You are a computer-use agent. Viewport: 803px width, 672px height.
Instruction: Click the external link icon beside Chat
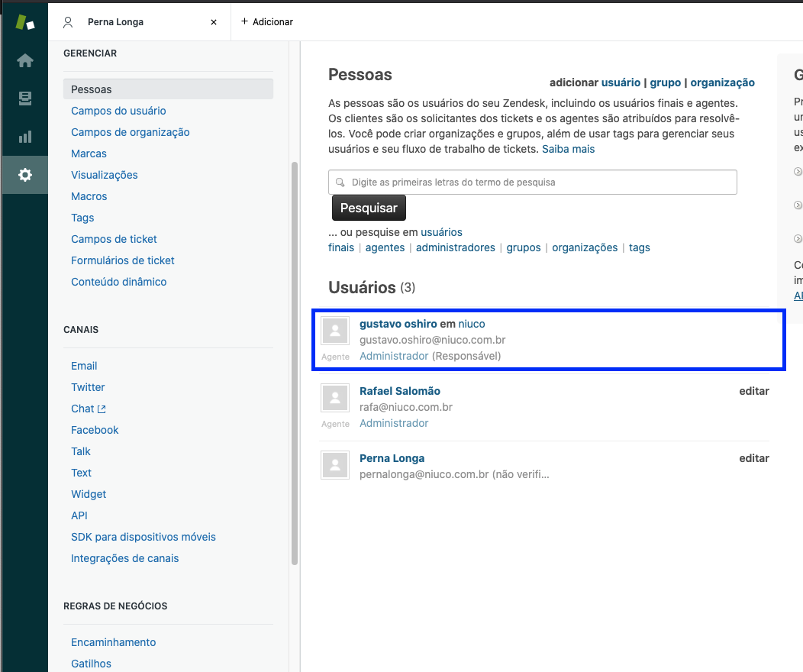(102, 409)
